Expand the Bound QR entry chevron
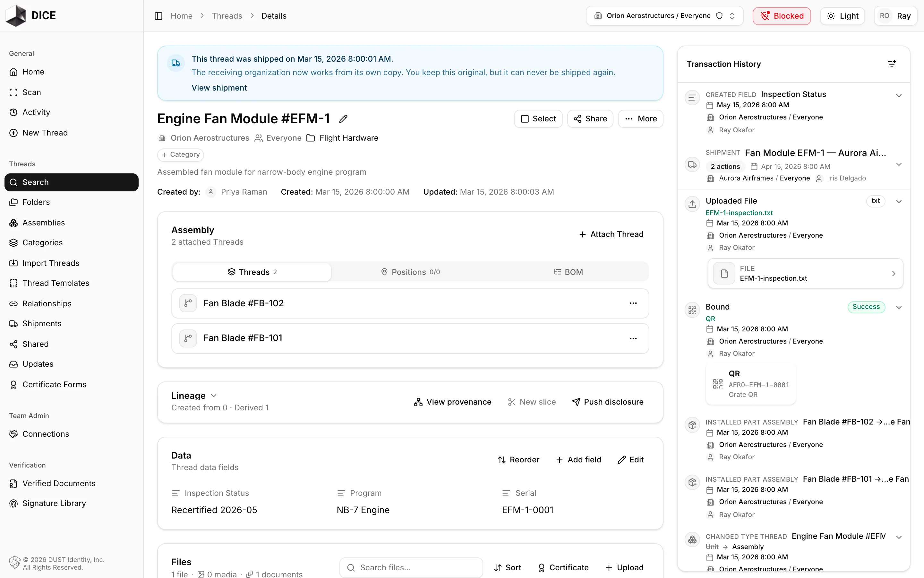Image resolution: width=924 pixels, height=578 pixels. coord(899,307)
